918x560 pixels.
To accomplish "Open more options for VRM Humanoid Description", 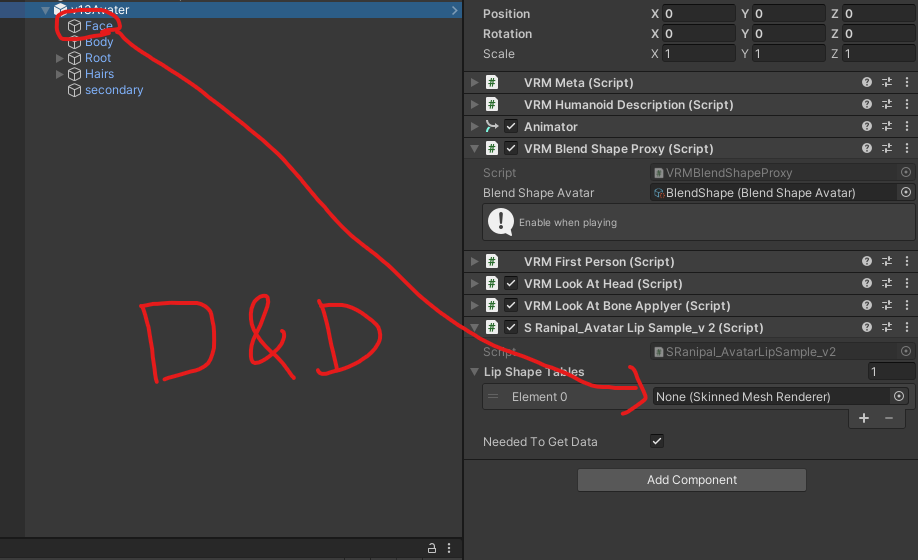I will (907, 104).
